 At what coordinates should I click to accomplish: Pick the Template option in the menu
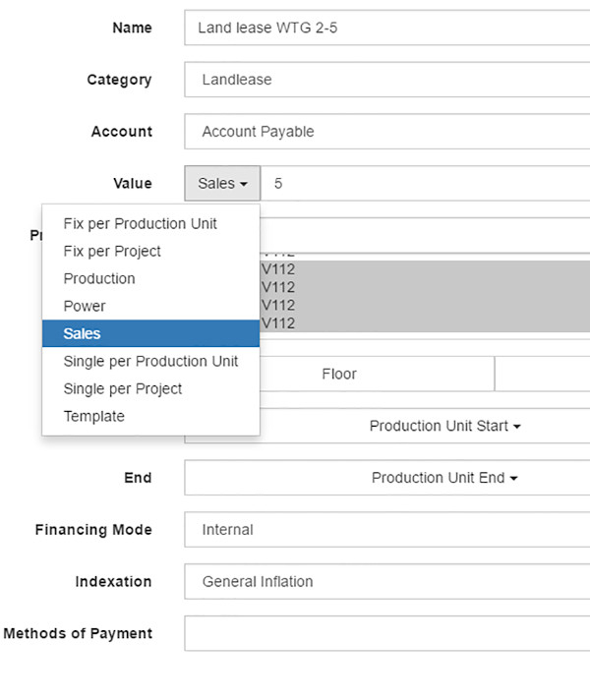pos(94,416)
